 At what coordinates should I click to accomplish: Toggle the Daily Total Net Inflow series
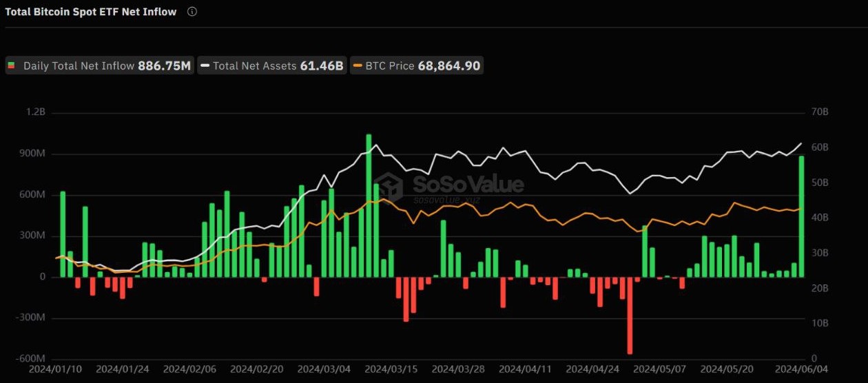click(100, 66)
